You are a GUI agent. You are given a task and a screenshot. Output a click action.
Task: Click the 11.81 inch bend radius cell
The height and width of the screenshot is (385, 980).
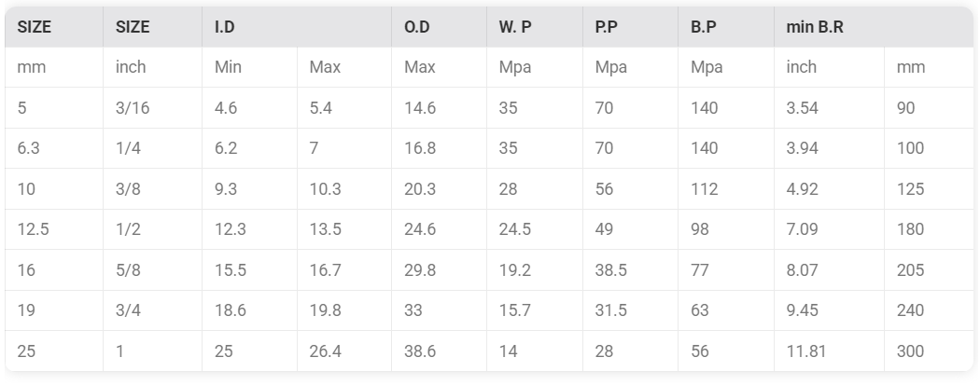[x=829, y=351]
